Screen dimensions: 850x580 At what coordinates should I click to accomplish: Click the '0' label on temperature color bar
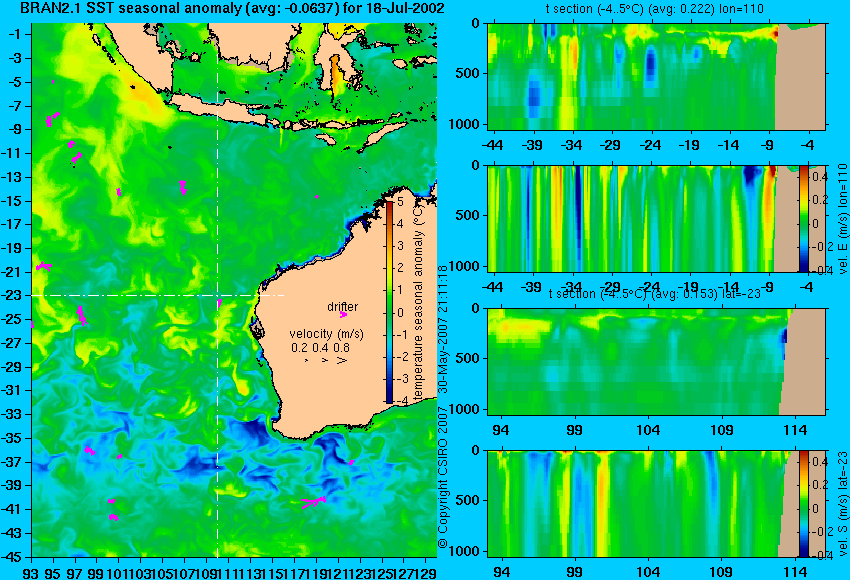click(401, 313)
